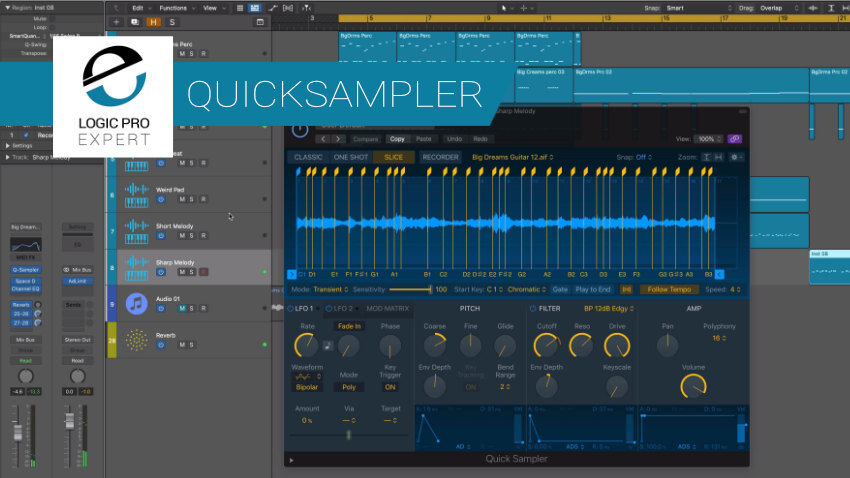This screenshot has height=478, width=850.
Task: Switch to ONE SHOT mode tab
Action: (351, 157)
